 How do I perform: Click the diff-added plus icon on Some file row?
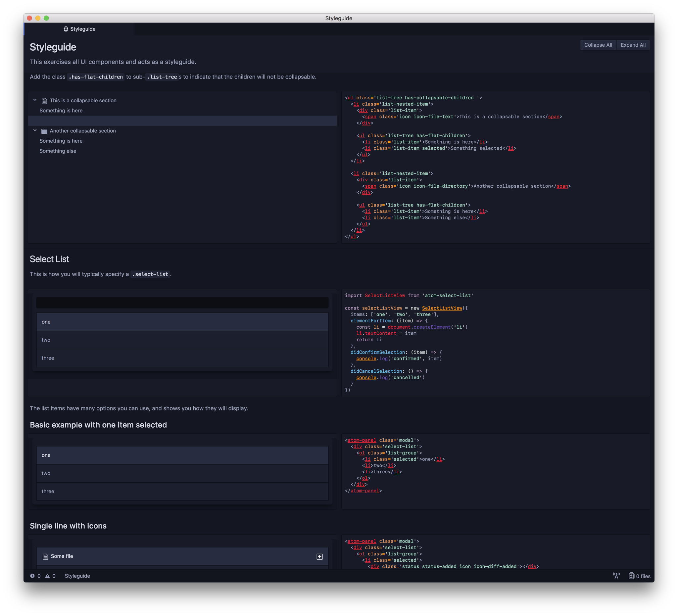(x=319, y=556)
